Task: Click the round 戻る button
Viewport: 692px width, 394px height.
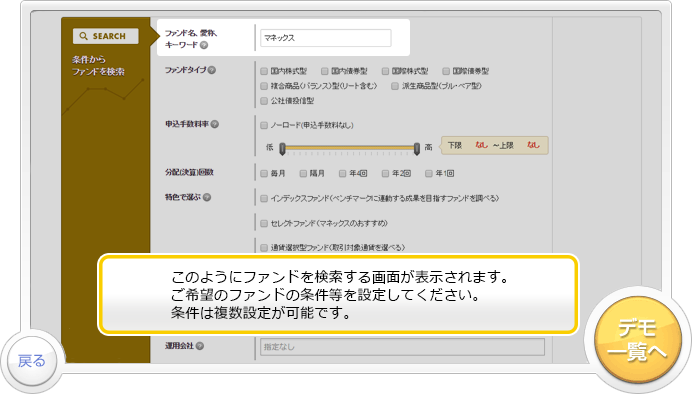Action: point(32,361)
